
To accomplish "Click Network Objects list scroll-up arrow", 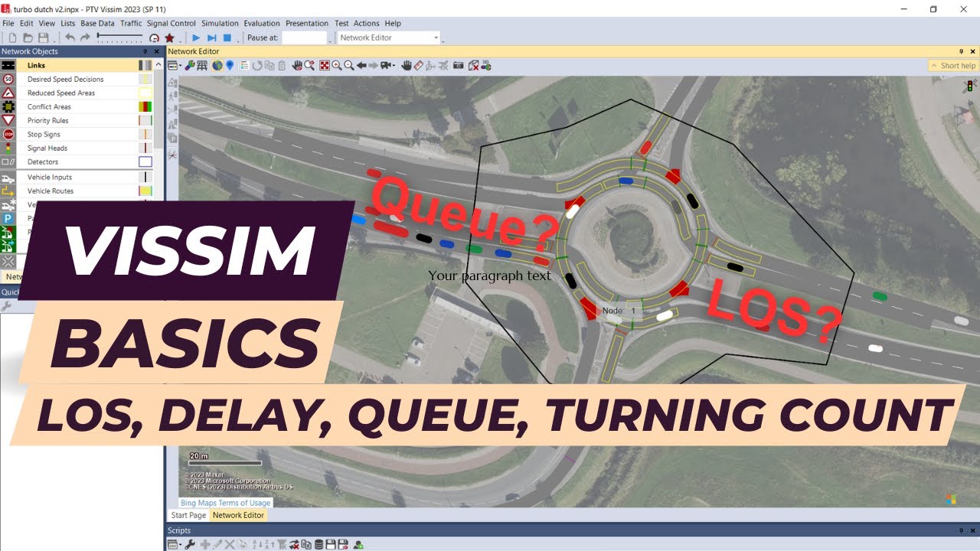I will click(158, 64).
